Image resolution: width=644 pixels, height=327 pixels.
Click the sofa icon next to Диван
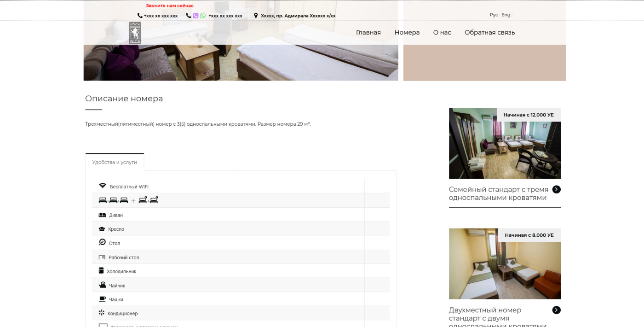pyautogui.click(x=102, y=215)
